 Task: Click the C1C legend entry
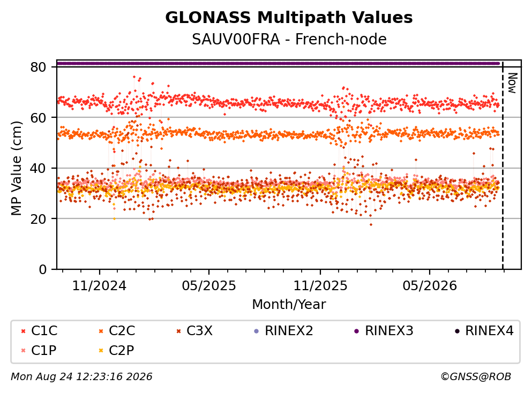click(39, 330)
